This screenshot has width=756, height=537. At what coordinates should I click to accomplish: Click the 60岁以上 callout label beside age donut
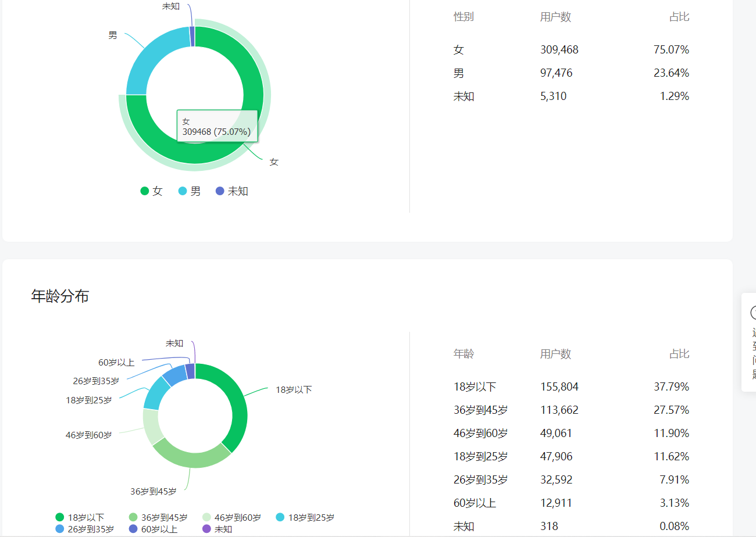116,363
